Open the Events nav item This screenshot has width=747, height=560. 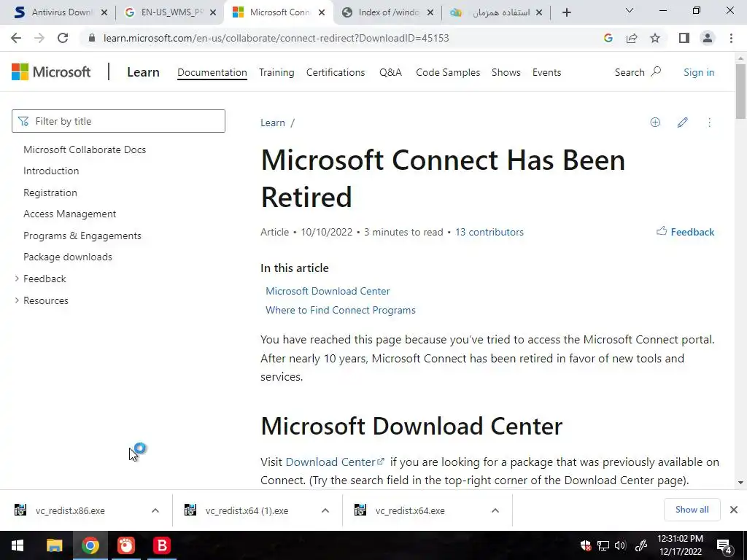pyautogui.click(x=546, y=72)
